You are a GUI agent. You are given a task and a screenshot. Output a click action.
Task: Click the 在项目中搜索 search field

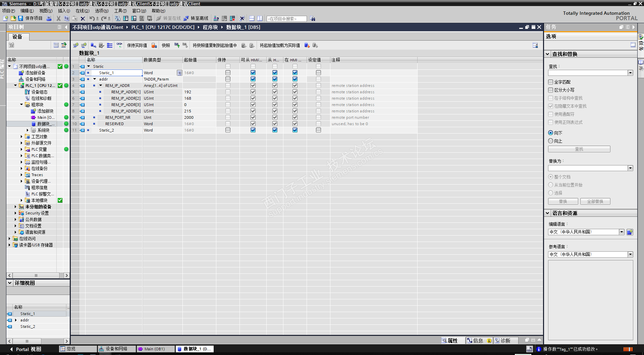pos(287,19)
